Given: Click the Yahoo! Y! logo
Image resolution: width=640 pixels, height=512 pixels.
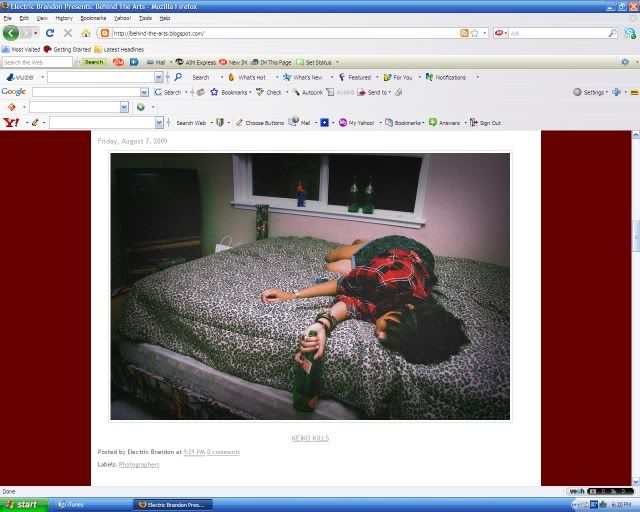Looking at the screenshot, I should click(x=11, y=122).
